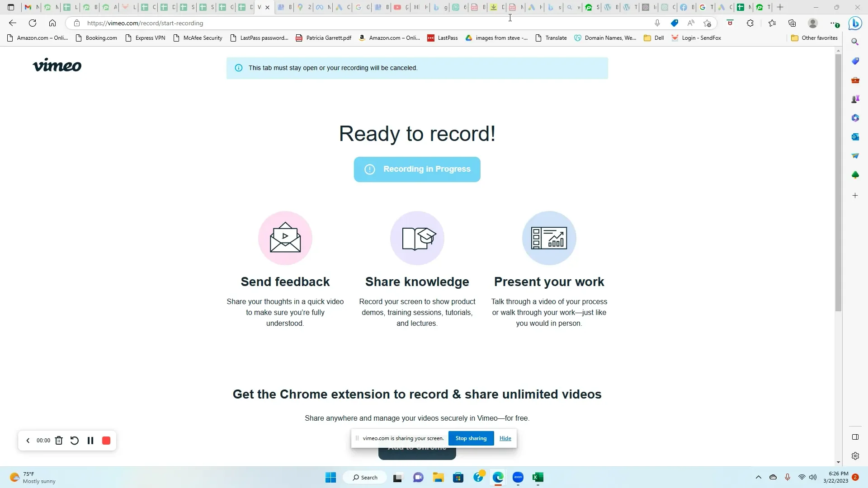The height and width of the screenshot is (488, 868).
Task: Click the Recording in Progress button
Action: click(x=417, y=169)
